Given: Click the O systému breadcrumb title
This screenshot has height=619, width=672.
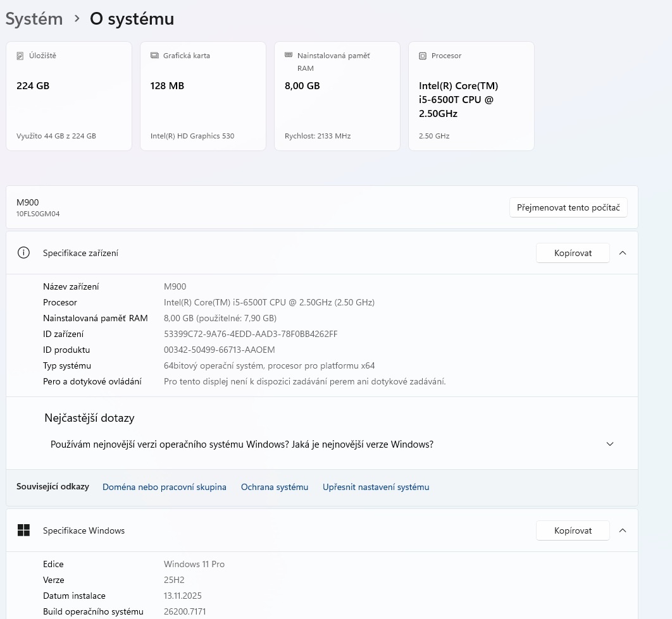Looking at the screenshot, I should click(x=132, y=19).
